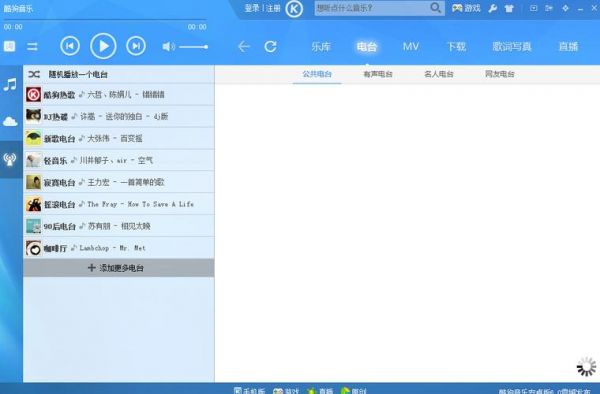Skip to the next track
This screenshot has height=394, width=600.
[136, 46]
